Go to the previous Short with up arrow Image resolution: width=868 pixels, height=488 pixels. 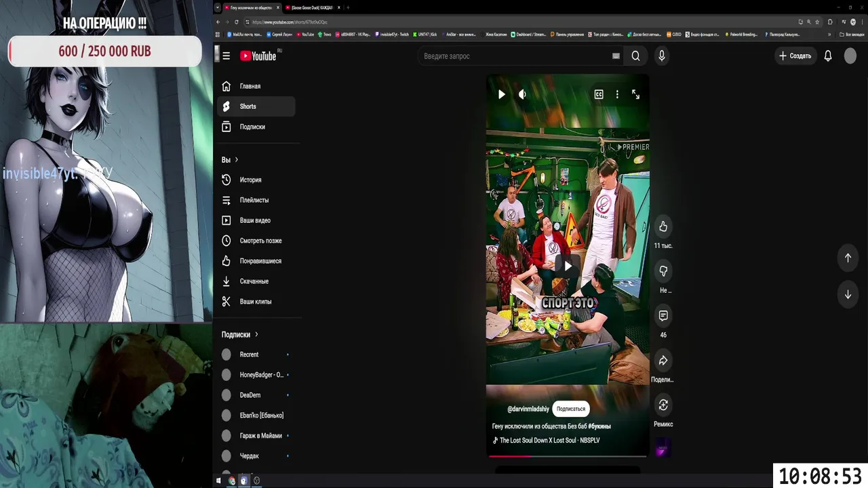[848, 258]
